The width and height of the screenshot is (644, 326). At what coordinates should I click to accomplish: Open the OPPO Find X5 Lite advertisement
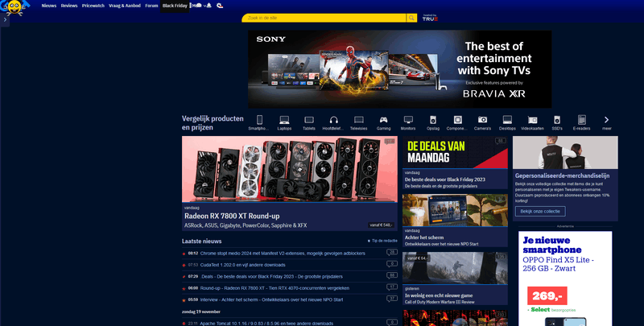(565, 279)
